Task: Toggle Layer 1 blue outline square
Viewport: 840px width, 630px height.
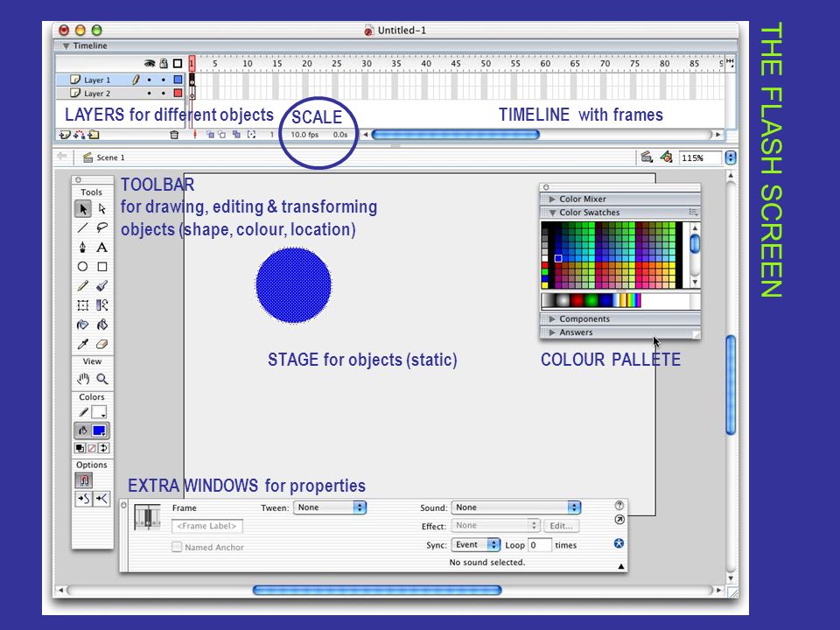Action: [178, 80]
